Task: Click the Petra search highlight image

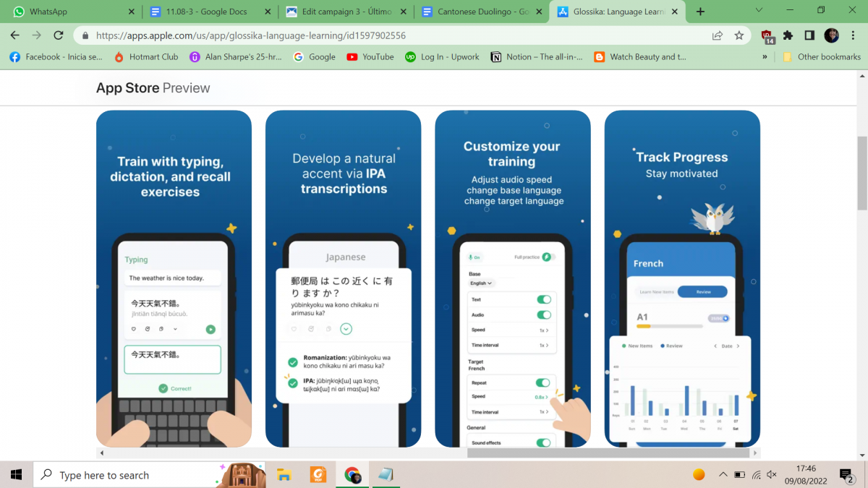Action: click(x=240, y=475)
